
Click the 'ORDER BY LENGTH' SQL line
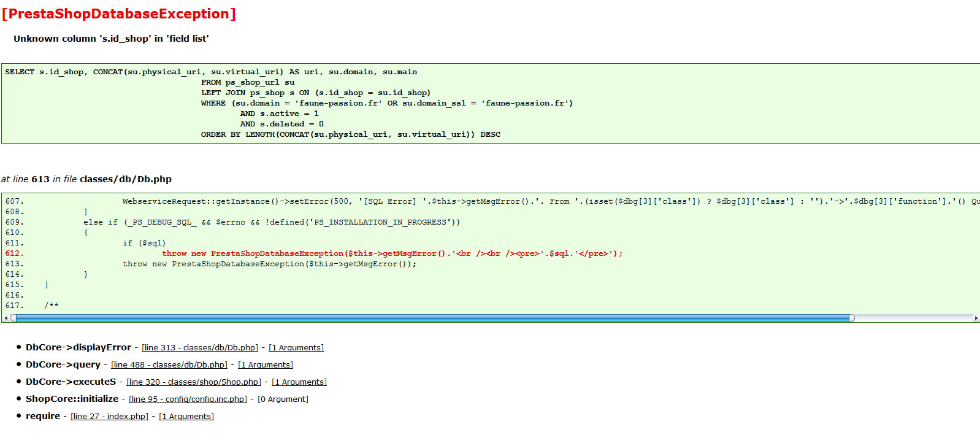(x=351, y=135)
